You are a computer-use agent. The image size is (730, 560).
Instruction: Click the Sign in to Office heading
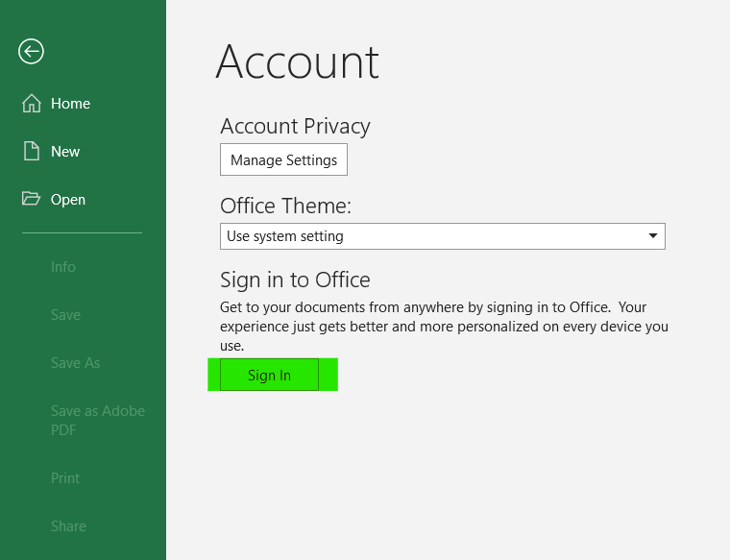[x=295, y=280]
